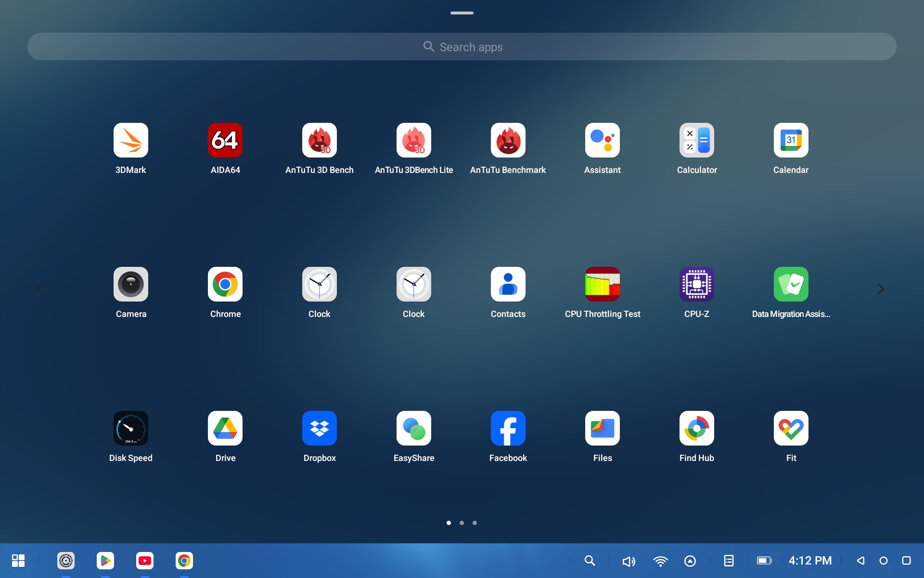Click the Search apps field

(x=462, y=47)
